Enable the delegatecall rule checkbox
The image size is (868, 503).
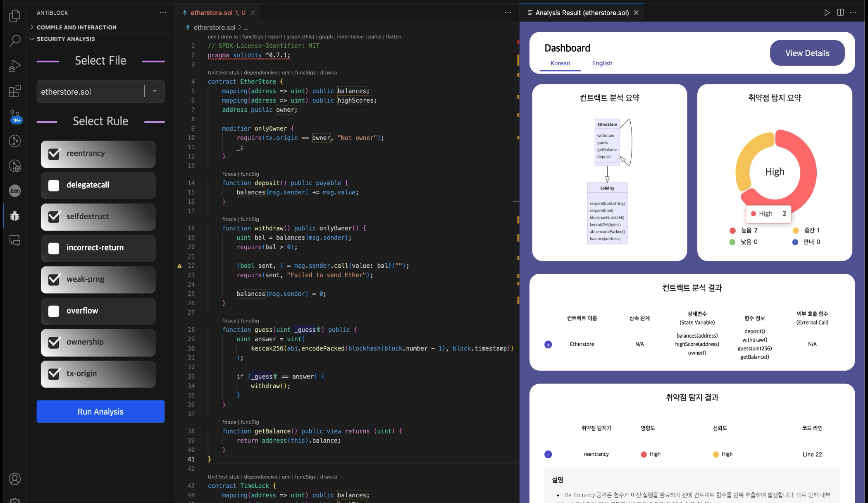pos(54,185)
